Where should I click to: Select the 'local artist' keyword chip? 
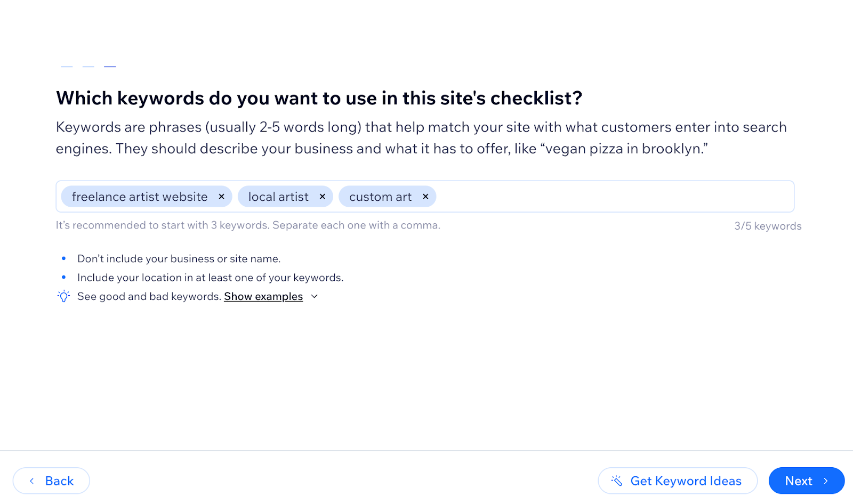[x=278, y=197]
